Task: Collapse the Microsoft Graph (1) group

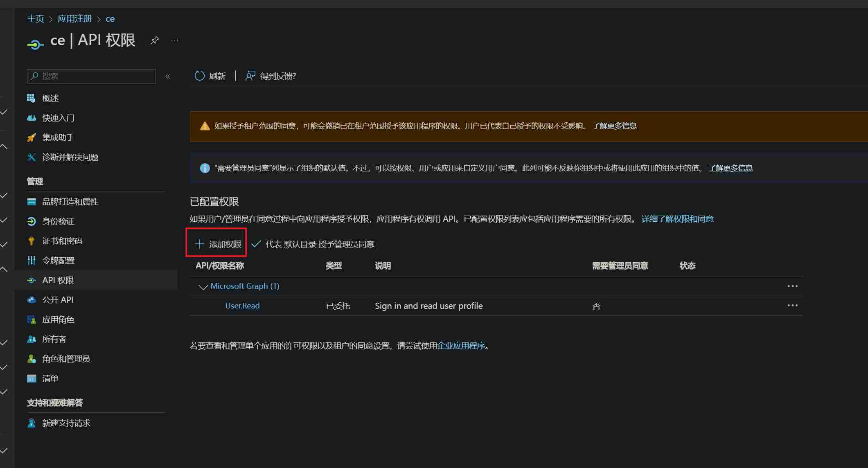Action: click(x=203, y=286)
